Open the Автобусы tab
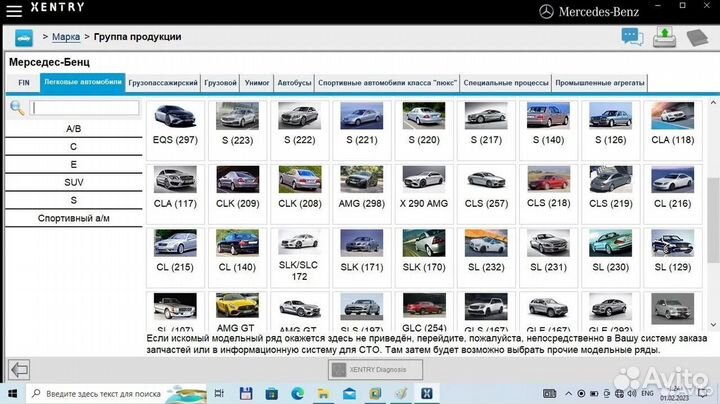This screenshot has width=720, height=404. (294, 82)
